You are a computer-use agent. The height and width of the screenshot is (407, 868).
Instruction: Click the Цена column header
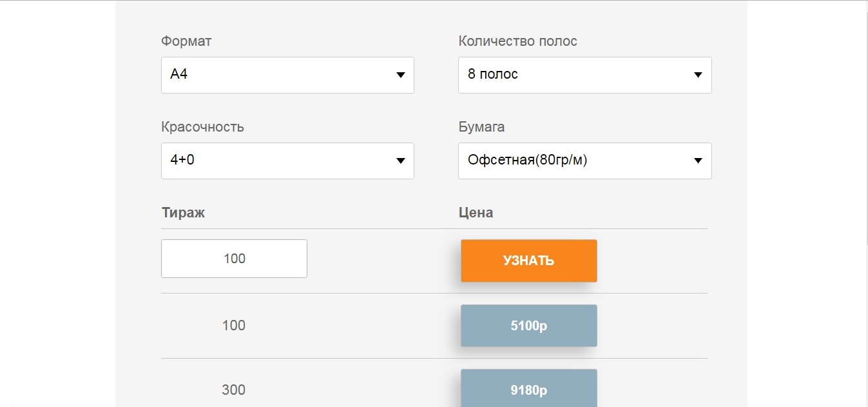[x=476, y=213]
